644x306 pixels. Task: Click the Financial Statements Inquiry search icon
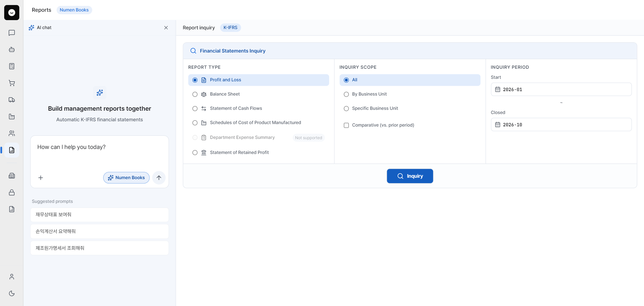coord(193,51)
